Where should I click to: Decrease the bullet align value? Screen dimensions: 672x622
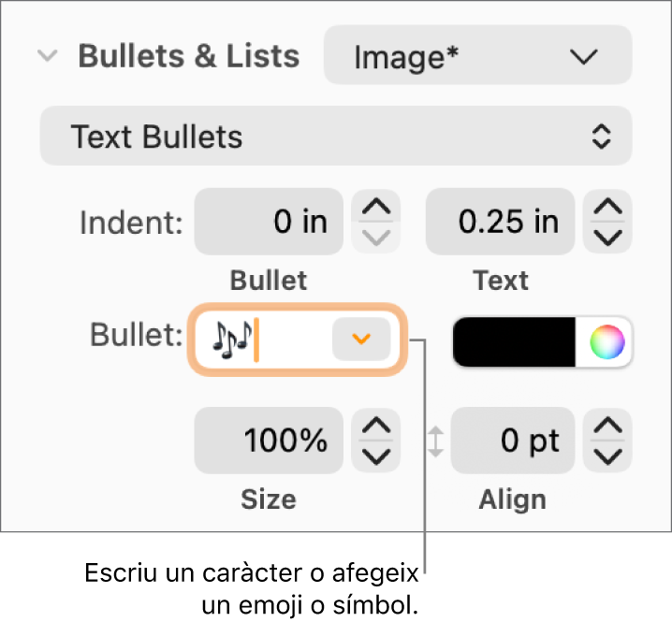pyautogui.click(x=608, y=456)
